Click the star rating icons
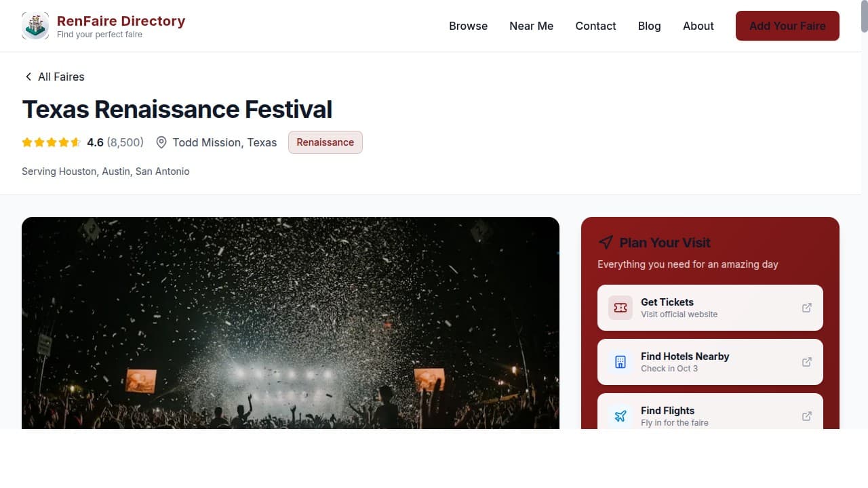This screenshot has height=488, width=868. coord(51,142)
